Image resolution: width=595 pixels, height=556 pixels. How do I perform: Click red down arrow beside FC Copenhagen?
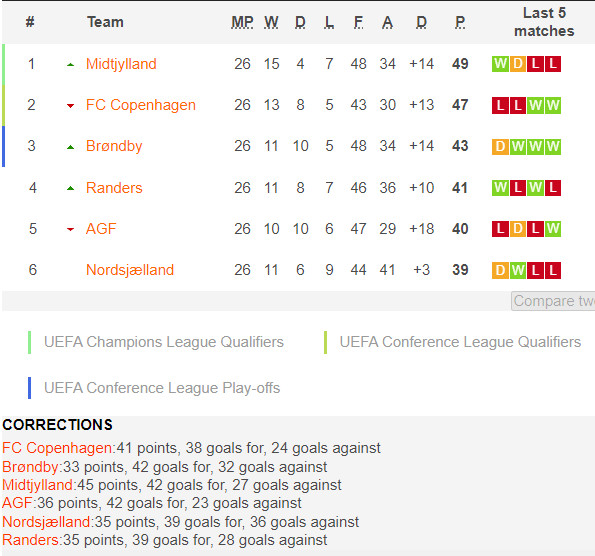point(70,106)
